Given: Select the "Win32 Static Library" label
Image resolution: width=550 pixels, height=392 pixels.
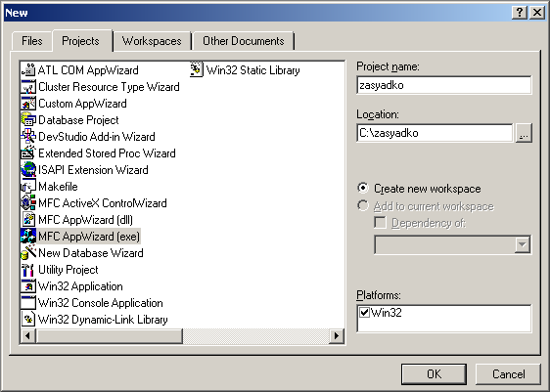Looking at the screenshot, I should click(x=252, y=70).
